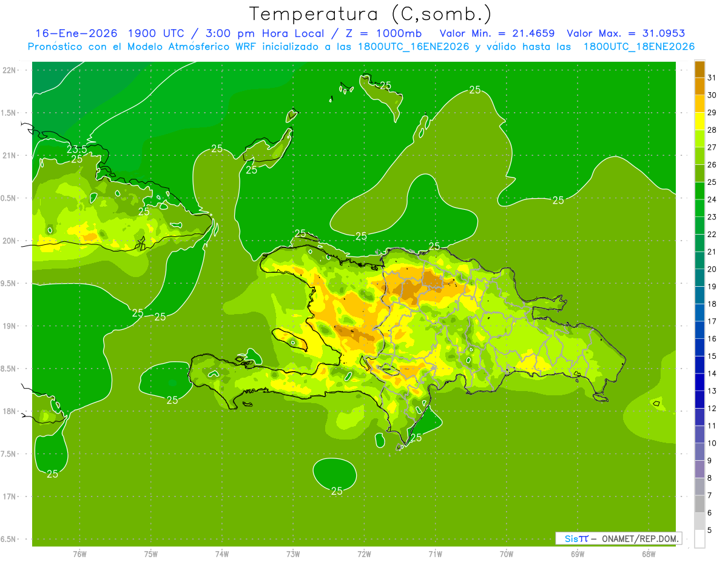Click the "18N" latitude axis label
This screenshot has width=728, height=562.
click(10, 411)
